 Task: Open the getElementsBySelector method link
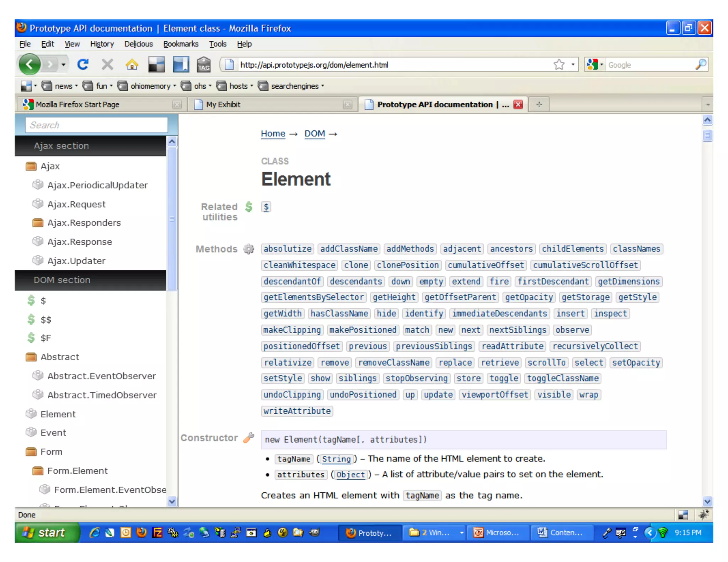[x=314, y=297]
